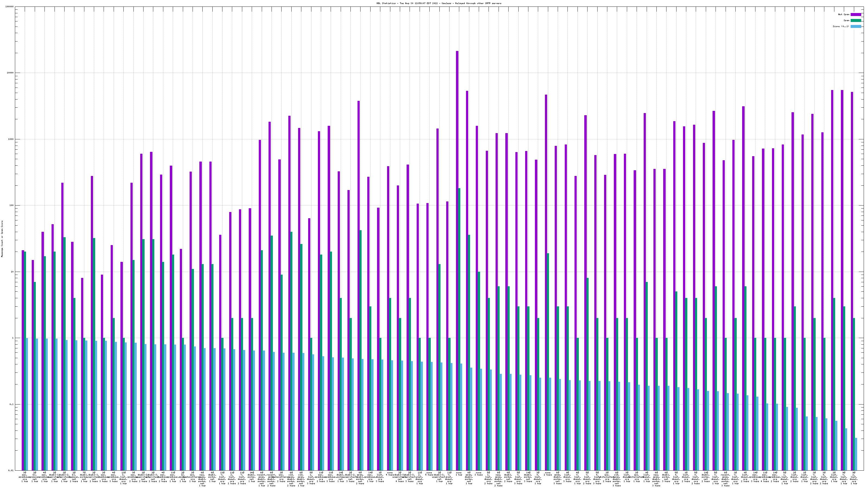Click the 1000 y-axis tick label
Screen dimensions: 868x488
click(x=11, y=139)
